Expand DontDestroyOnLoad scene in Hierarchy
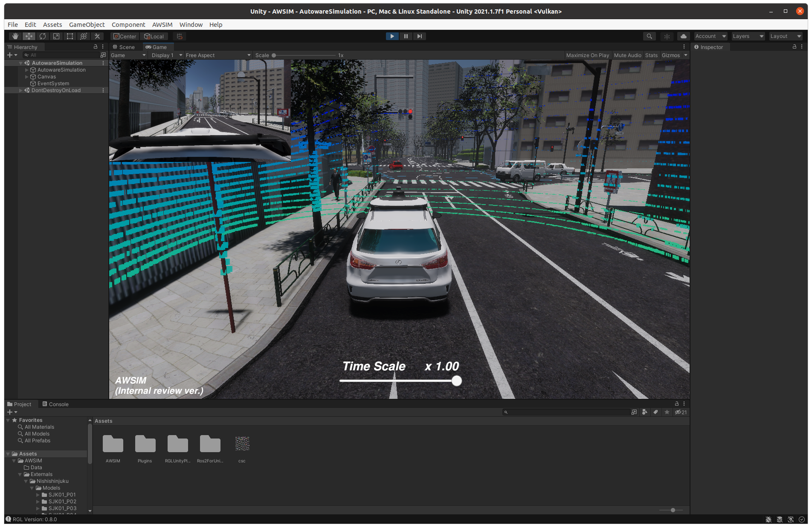The width and height of the screenshot is (812, 528). pos(21,90)
